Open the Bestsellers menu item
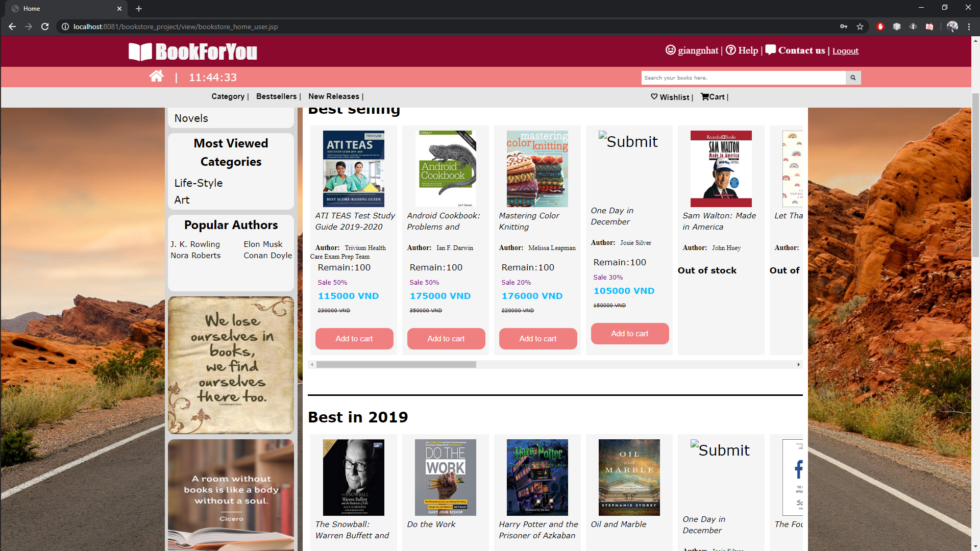 (x=276, y=96)
